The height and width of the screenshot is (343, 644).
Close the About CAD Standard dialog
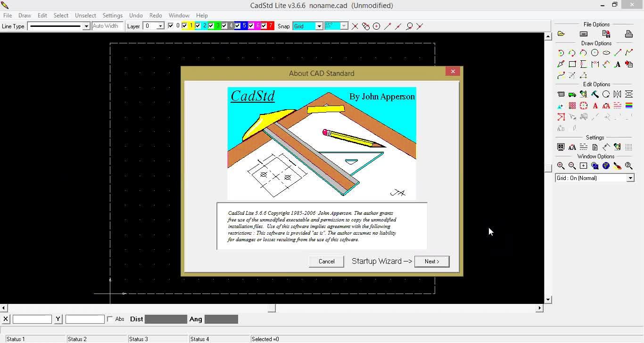pyautogui.click(x=453, y=71)
